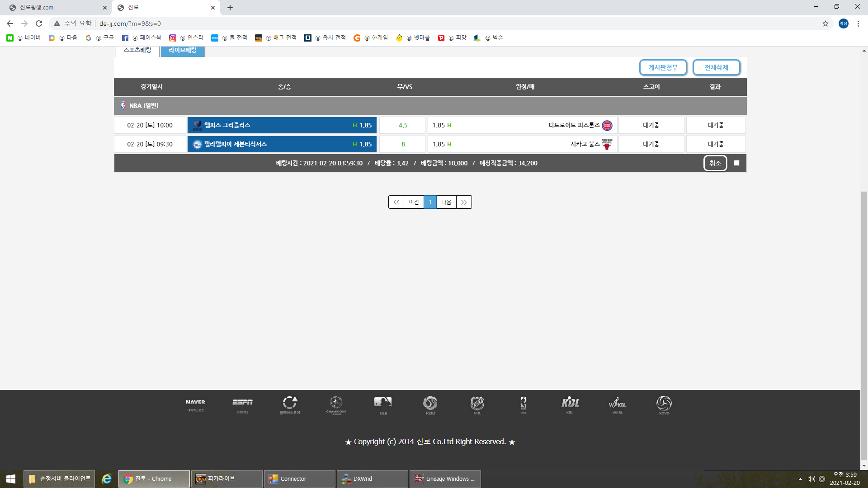Screen dimensions: 868x488
Task: Switch to 스포츠배팅 tab
Action: pos(137,50)
